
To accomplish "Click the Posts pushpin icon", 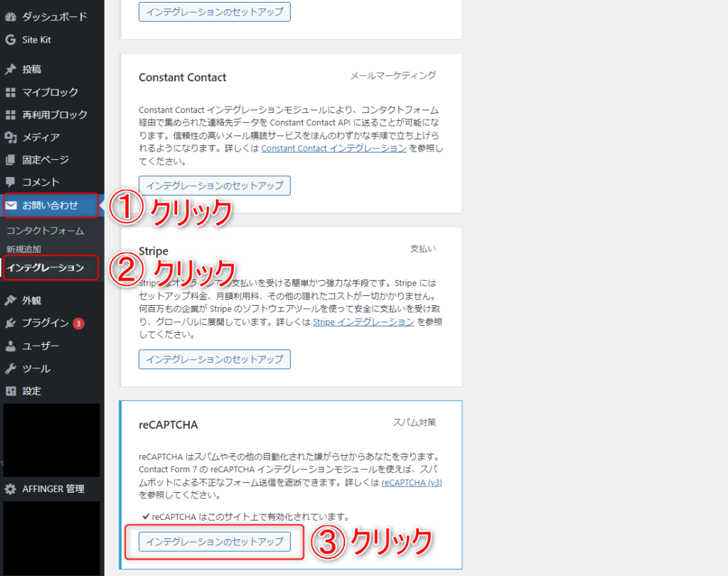I will (10, 70).
